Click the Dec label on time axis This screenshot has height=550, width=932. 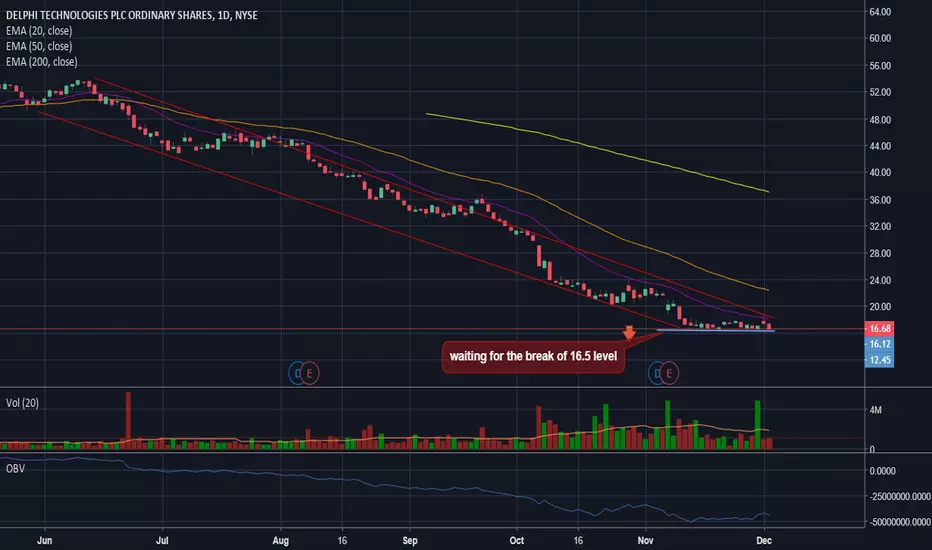[x=764, y=540]
